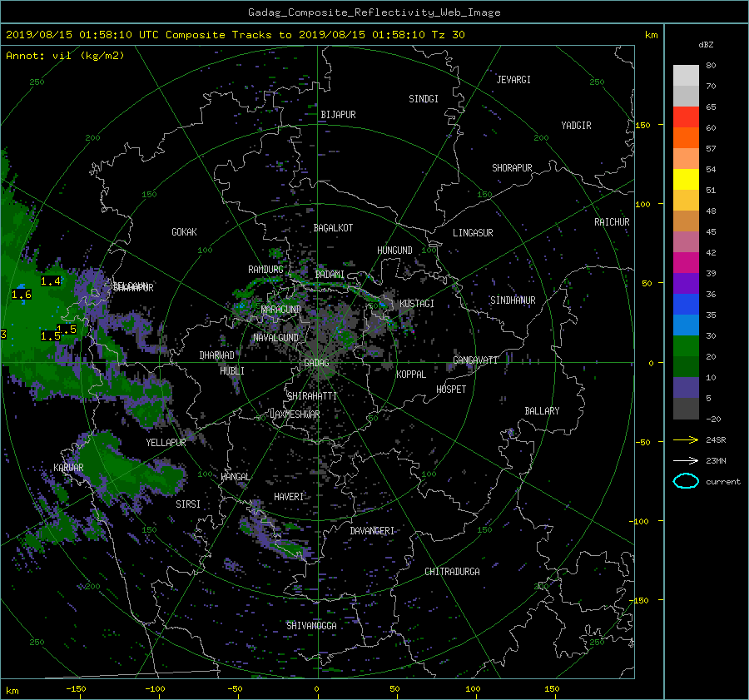Click the HOSPET city label
Viewport: 749px width, 700px height.
(x=451, y=390)
